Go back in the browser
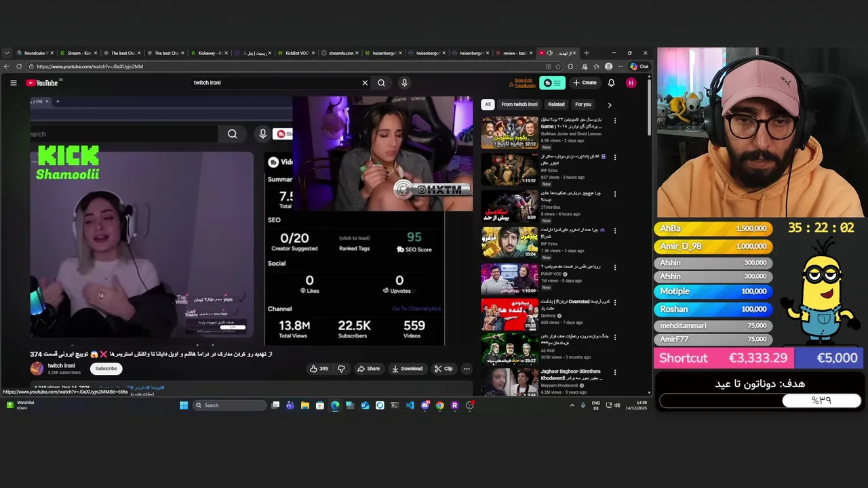The image size is (868, 488). pyautogui.click(x=7, y=66)
